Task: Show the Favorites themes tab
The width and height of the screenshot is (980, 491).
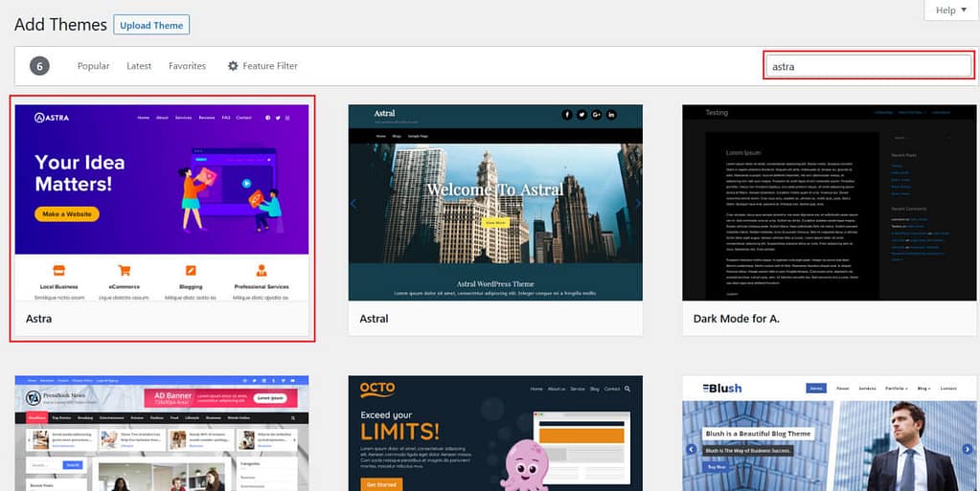Action: pos(187,66)
